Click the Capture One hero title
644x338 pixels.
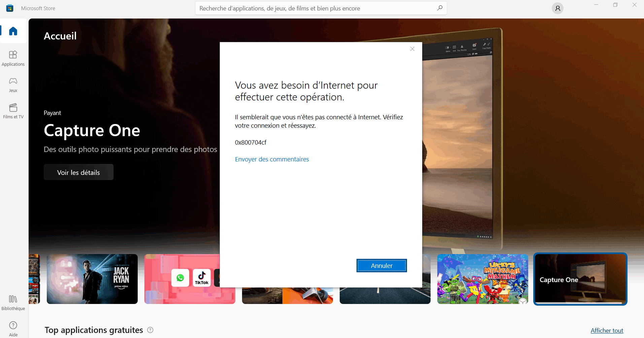(92, 130)
